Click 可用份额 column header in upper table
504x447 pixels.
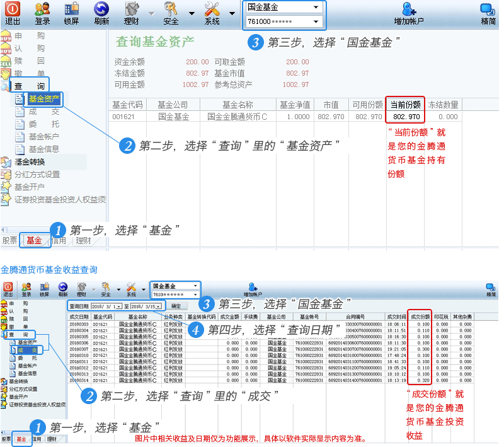click(x=367, y=105)
